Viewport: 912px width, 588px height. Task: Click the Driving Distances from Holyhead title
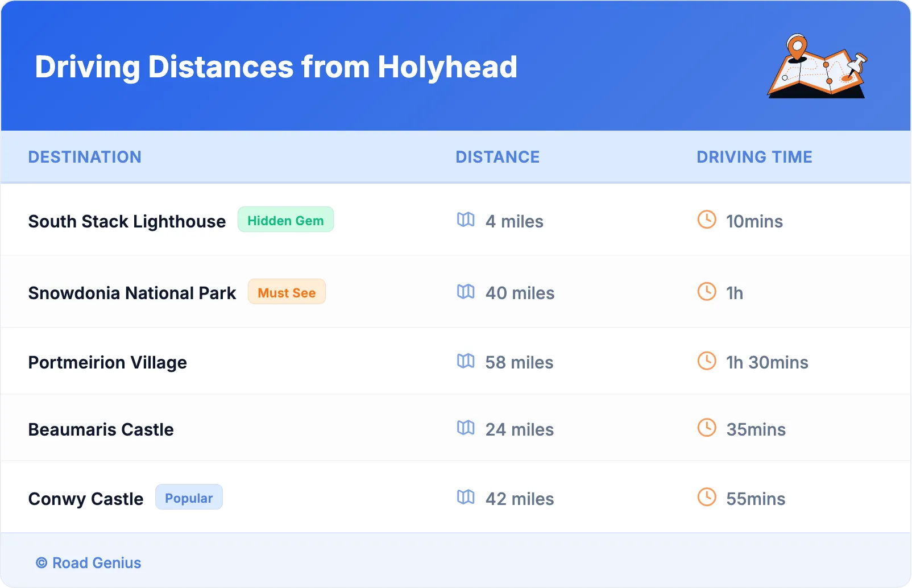[276, 67]
